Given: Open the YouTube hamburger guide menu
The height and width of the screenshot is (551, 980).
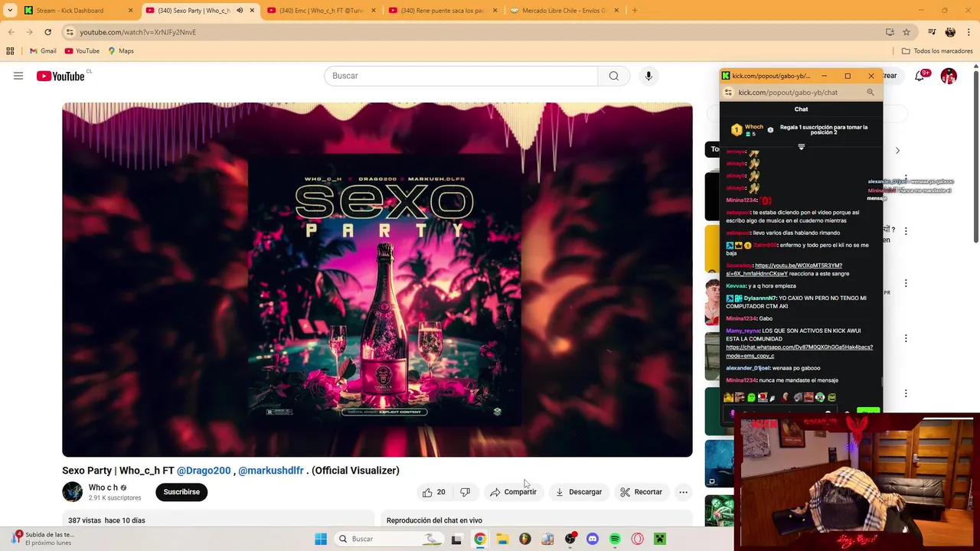Looking at the screenshot, I should click(x=18, y=76).
